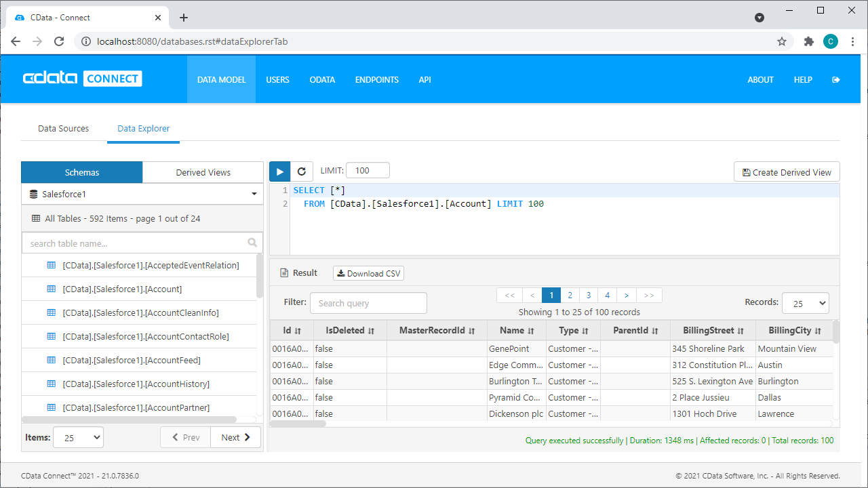Reload the browser page
The image size is (868, 488).
click(59, 41)
